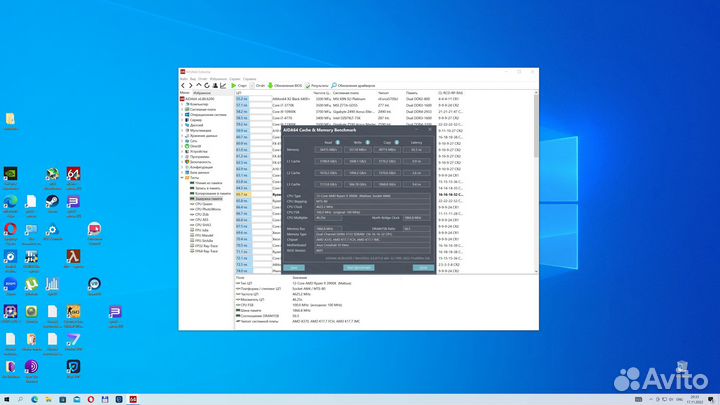Refresh the AIDA64 page with circular arrow
This screenshot has width=720, height=405.
pos(207,85)
